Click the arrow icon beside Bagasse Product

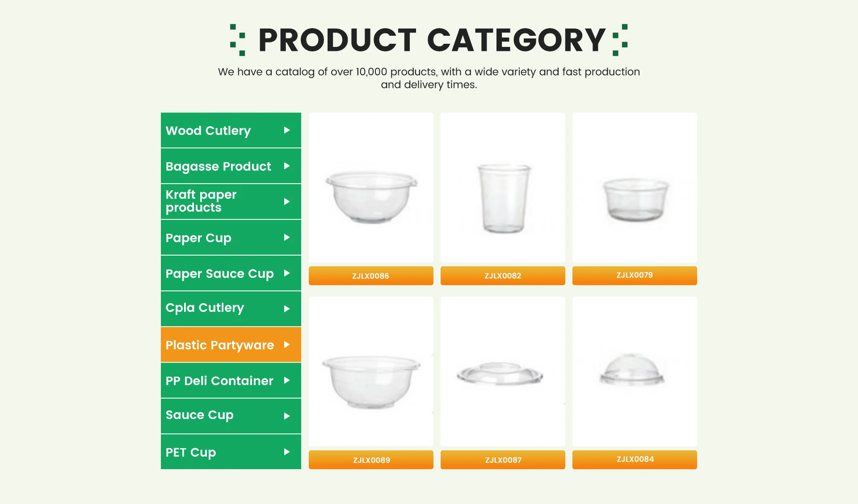click(x=287, y=166)
